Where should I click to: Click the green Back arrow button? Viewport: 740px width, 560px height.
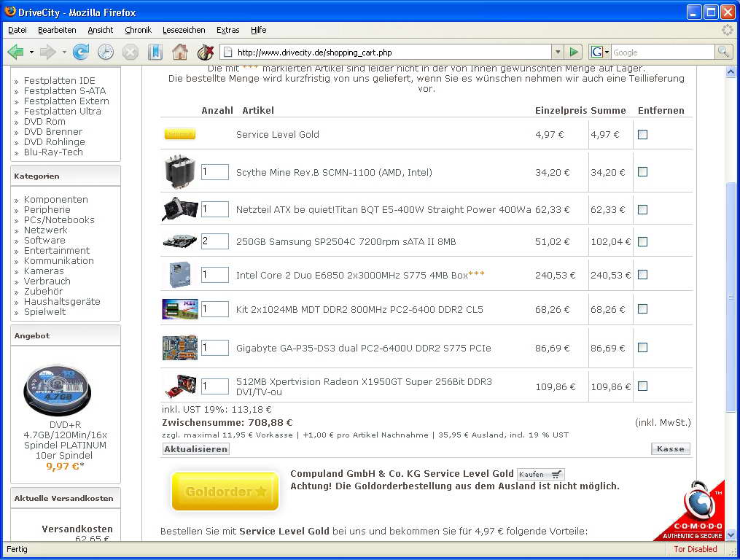(x=16, y=52)
